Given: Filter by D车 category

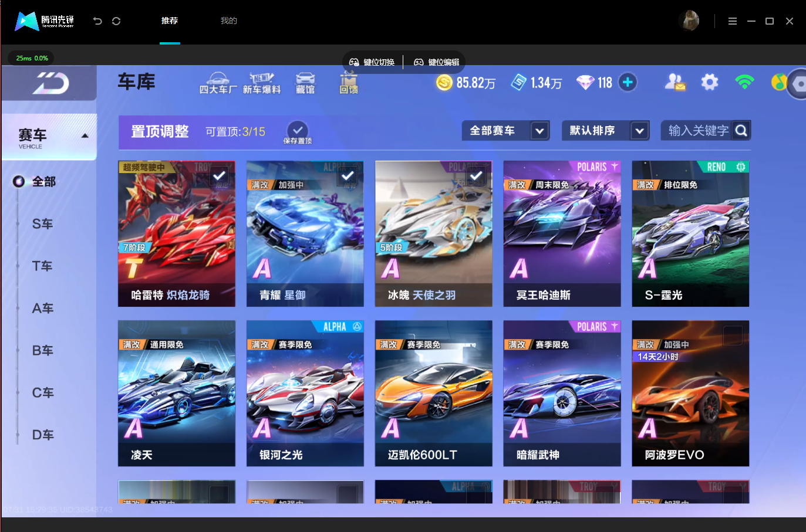Looking at the screenshot, I should 43,435.
